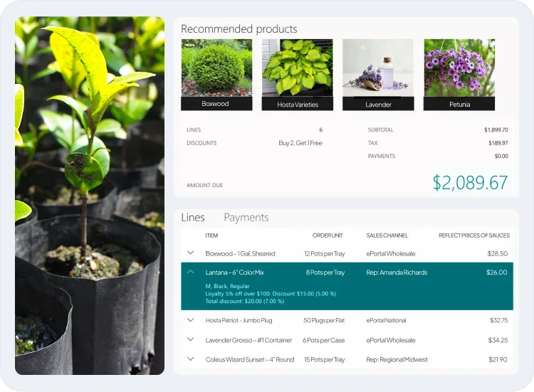Click the Lavender Grosso – #1 Container item name
Screen dimensions: 534x392
(248, 340)
